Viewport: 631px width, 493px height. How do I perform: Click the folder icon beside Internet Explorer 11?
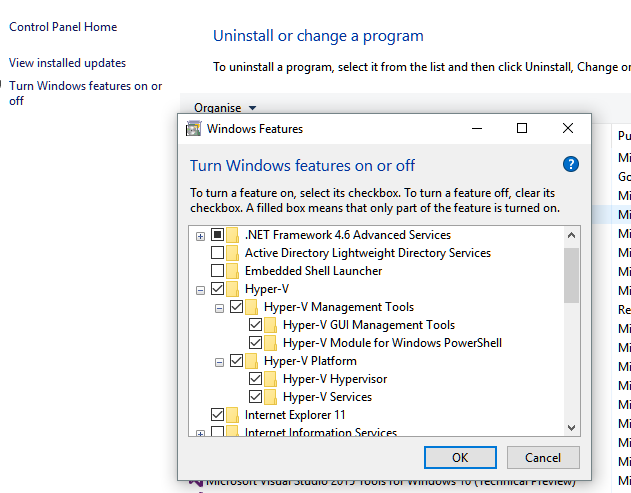(x=232, y=415)
